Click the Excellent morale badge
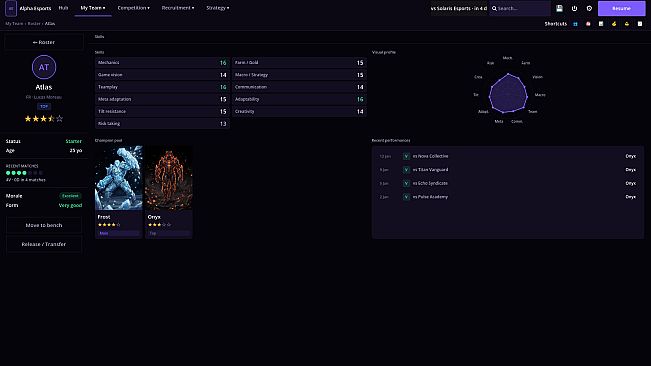The height and width of the screenshot is (366, 651). pyautogui.click(x=70, y=196)
